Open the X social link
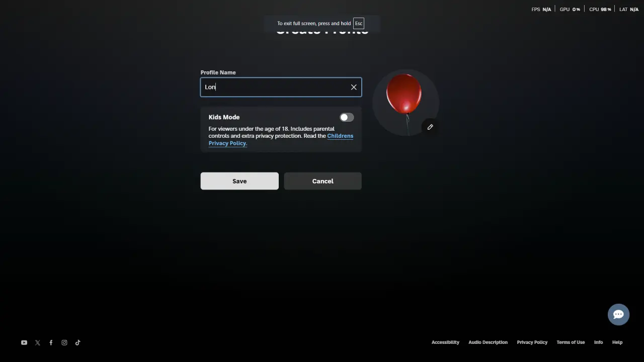This screenshot has width=644, height=362. click(x=37, y=342)
